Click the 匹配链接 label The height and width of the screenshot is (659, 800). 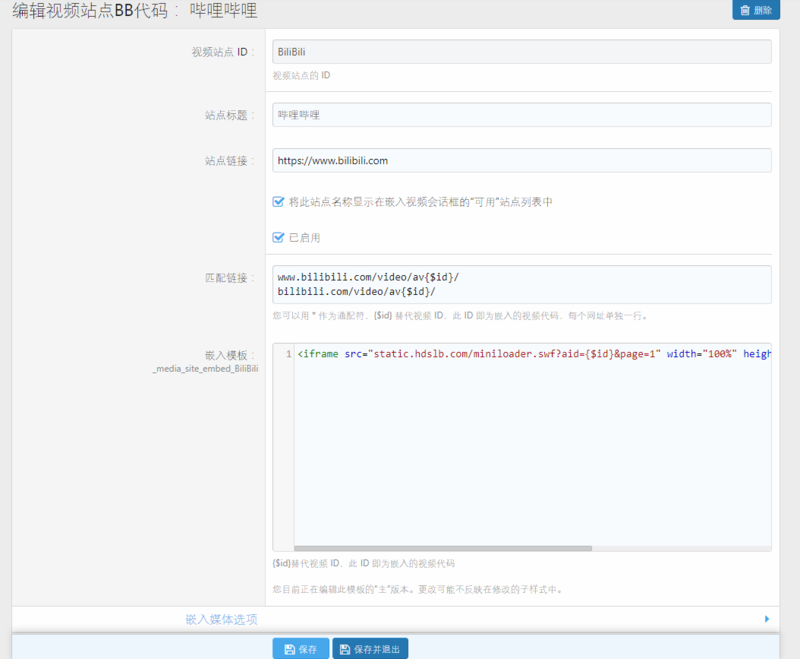coord(229,278)
